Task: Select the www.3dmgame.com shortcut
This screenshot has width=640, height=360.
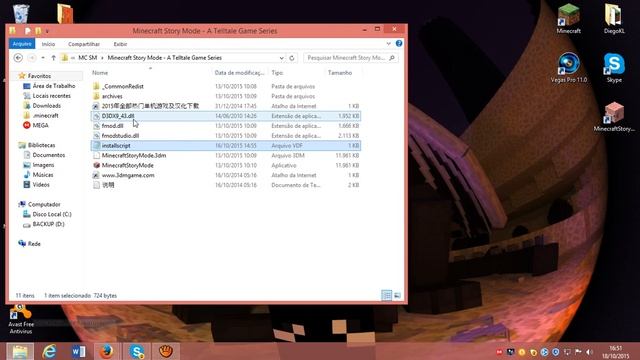Action: coord(226,175)
